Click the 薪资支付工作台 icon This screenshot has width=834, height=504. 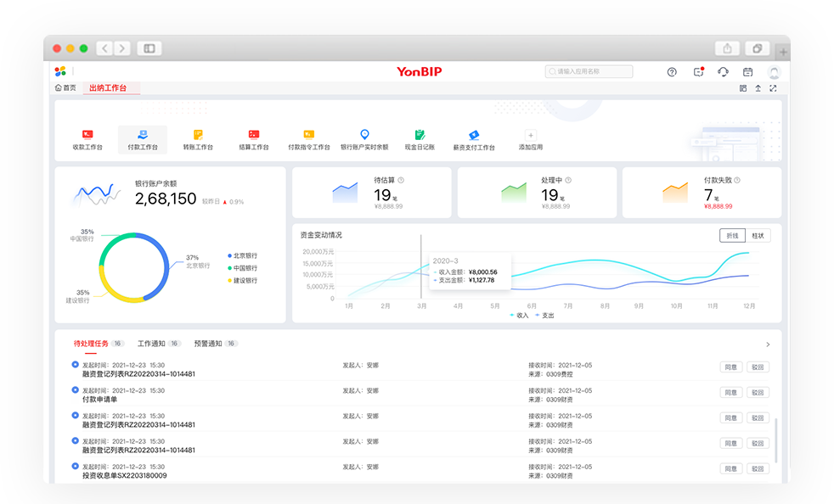(x=474, y=135)
